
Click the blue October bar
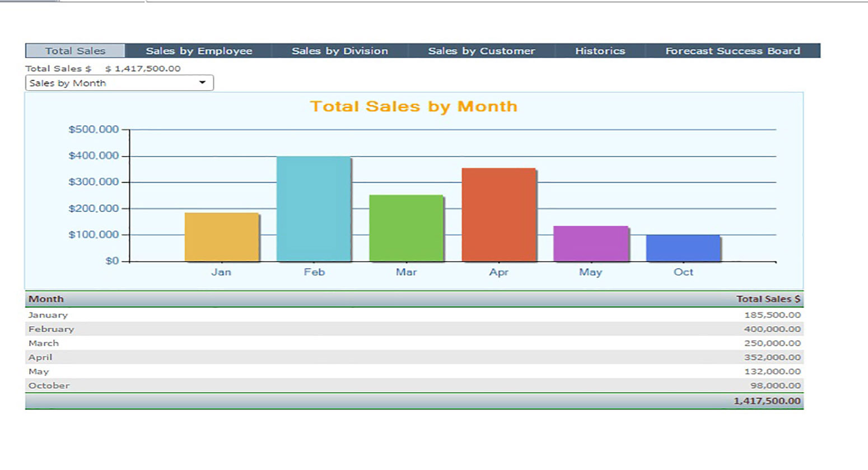(x=683, y=248)
